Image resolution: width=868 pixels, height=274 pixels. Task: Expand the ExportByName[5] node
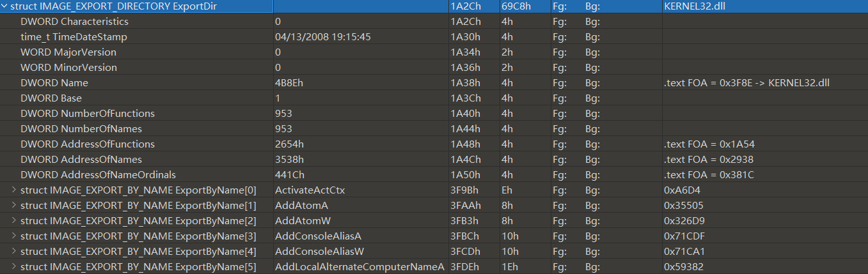point(15,267)
